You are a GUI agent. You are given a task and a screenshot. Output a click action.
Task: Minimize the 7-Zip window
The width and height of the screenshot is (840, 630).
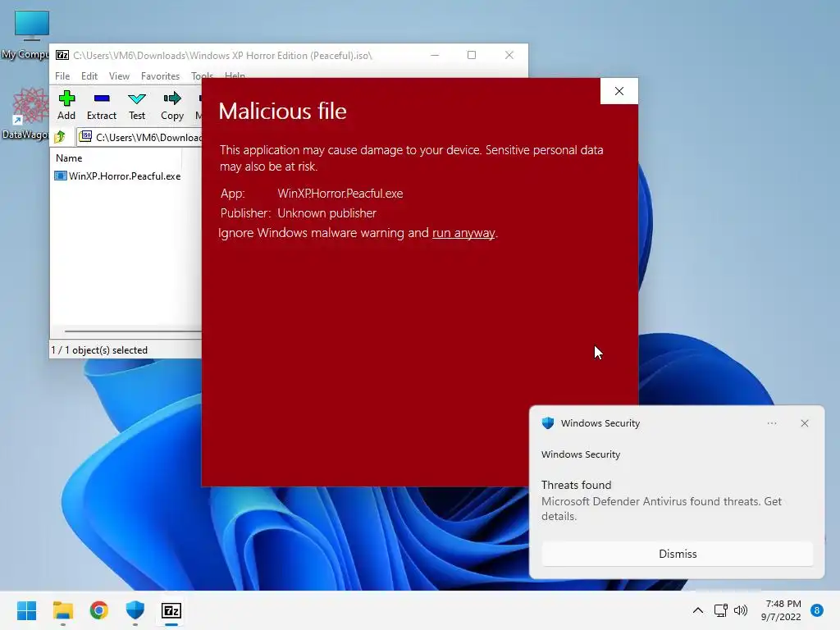(x=435, y=55)
